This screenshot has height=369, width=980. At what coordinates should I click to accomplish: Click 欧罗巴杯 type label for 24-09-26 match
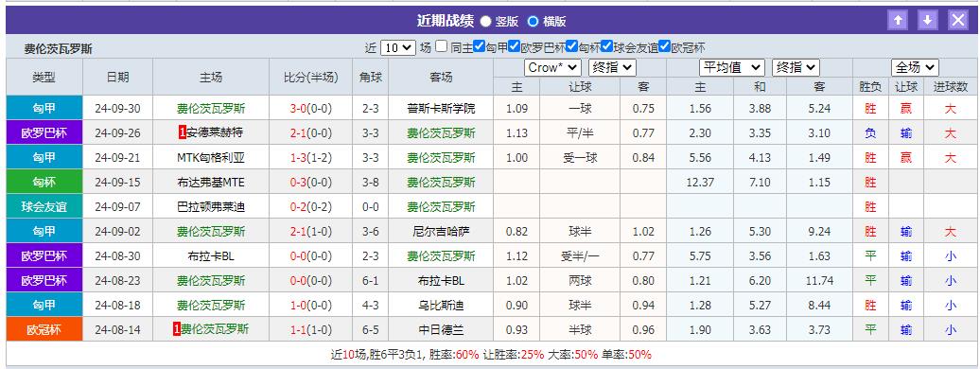click(44, 132)
